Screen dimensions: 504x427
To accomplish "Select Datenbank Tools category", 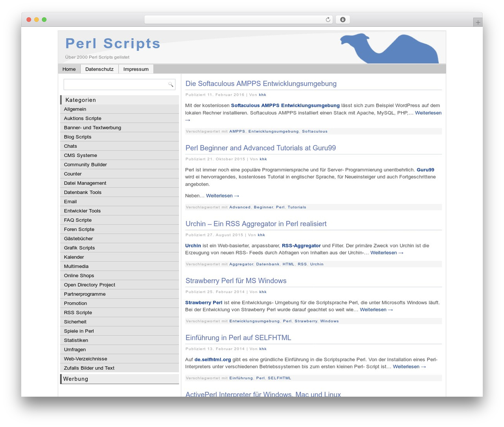I will click(120, 192).
